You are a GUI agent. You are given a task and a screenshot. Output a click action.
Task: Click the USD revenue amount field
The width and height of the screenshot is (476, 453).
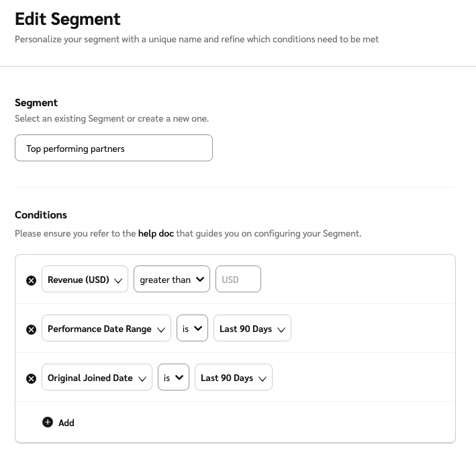click(x=238, y=280)
